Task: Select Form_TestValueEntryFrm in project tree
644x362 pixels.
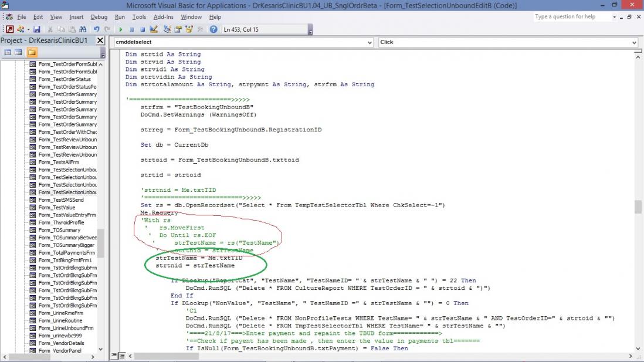Action: [x=67, y=215]
